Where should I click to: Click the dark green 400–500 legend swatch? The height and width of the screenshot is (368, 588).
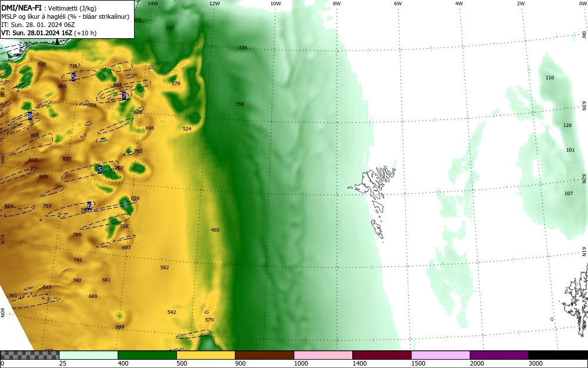147,355
